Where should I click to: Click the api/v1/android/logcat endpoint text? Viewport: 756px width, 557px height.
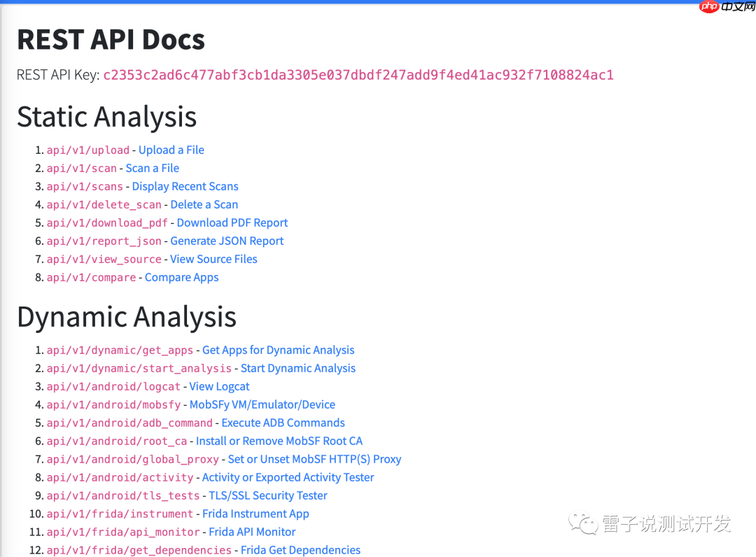pos(114,387)
